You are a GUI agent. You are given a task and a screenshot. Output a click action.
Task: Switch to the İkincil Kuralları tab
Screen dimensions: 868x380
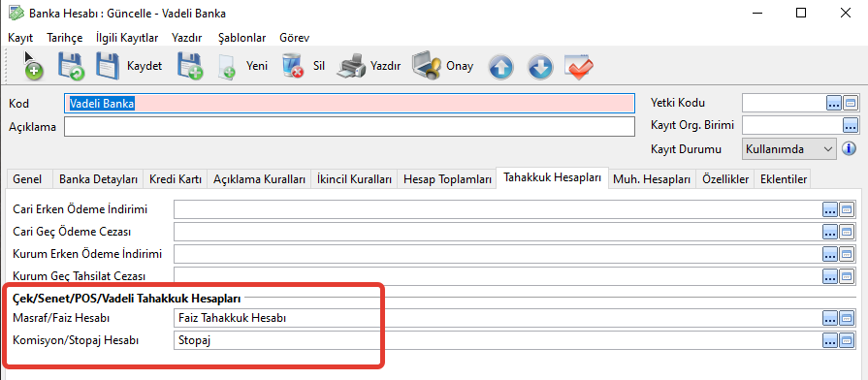coord(354,179)
